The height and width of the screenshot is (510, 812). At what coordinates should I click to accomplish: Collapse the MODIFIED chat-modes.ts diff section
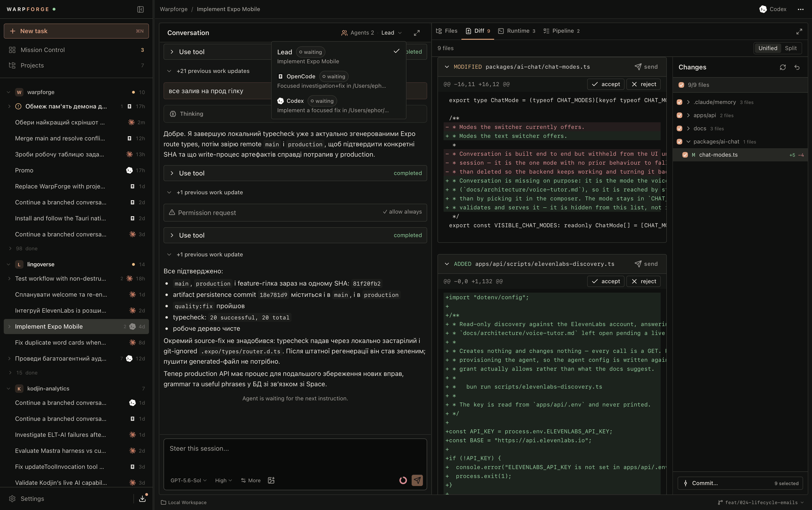[x=447, y=67]
